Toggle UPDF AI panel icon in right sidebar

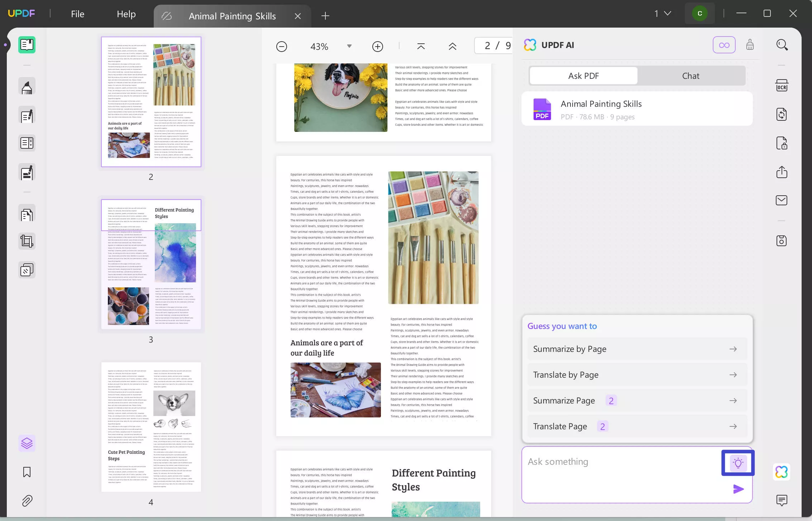pyautogui.click(x=782, y=472)
